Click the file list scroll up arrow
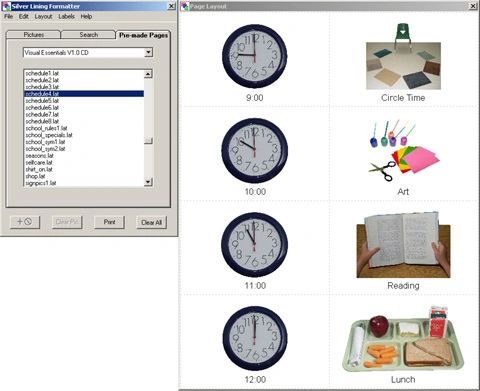This screenshot has width=480, height=391. click(148, 73)
